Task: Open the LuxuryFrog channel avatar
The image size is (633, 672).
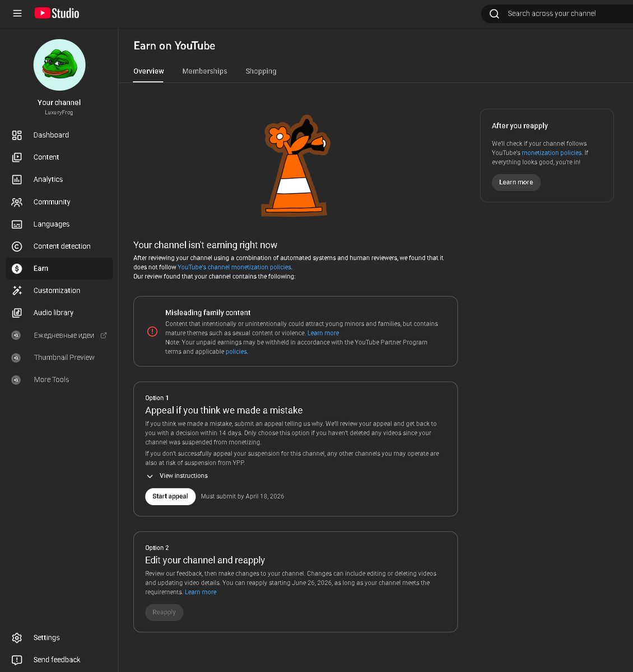Action: click(59, 65)
